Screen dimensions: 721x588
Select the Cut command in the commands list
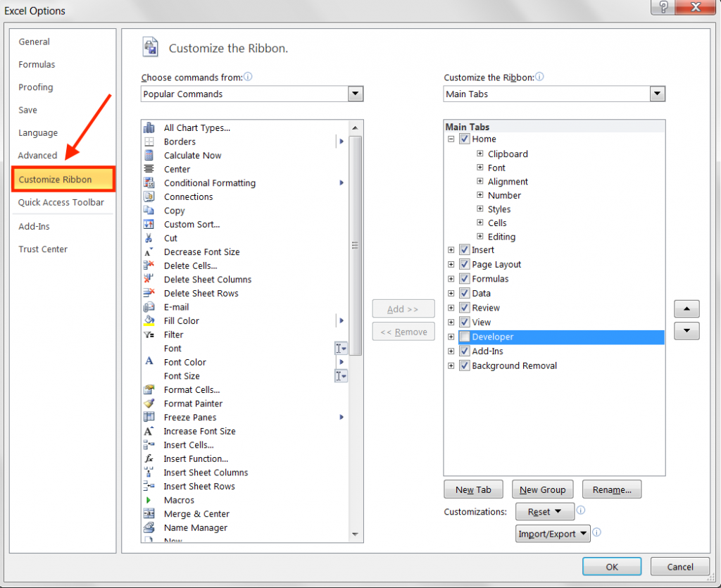[x=171, y=238]
